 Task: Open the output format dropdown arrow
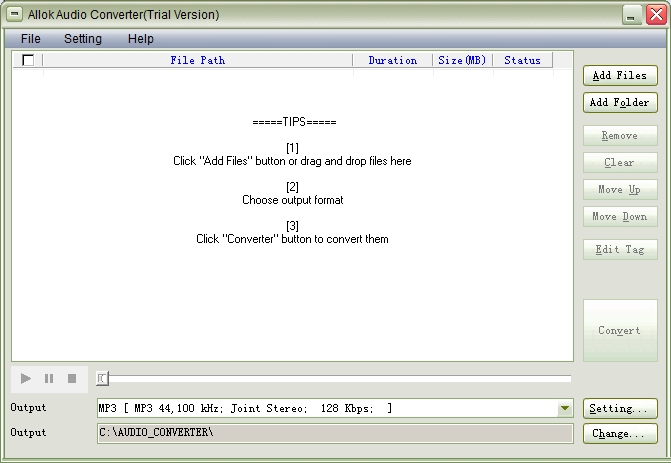(x=565, y=408)
